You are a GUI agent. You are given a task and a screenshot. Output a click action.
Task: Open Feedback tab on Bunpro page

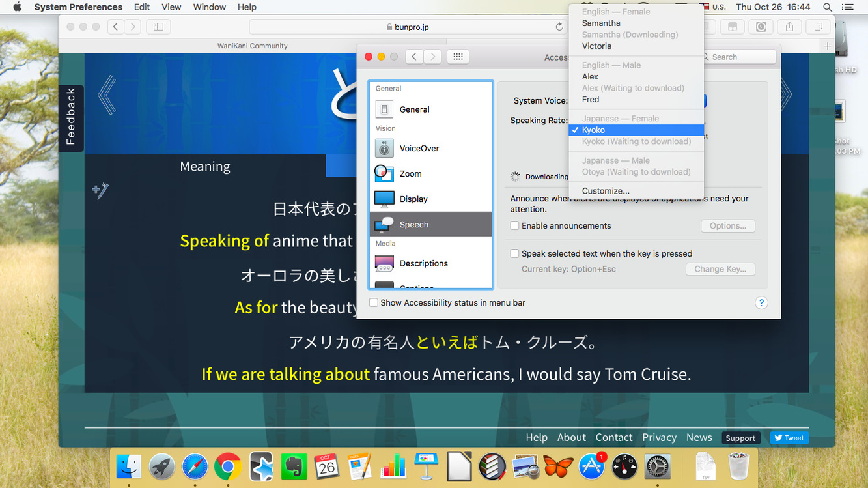click(71, 118)
